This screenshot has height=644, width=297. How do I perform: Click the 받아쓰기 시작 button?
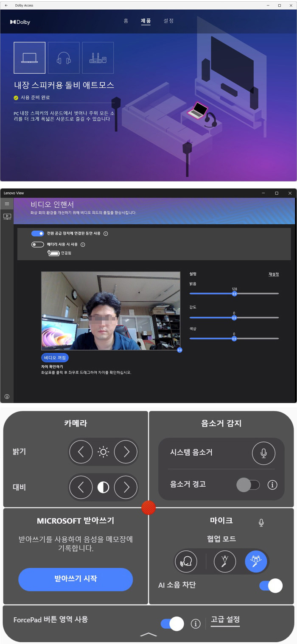coord(76,579)
